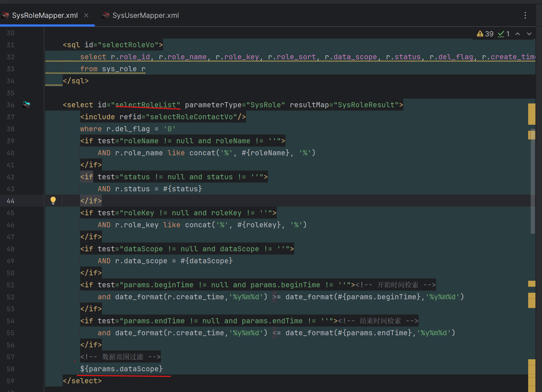This screenshot has width=542, height=392.
Task: Click the warning stripe marker near line 51
Action: click(x=531, y=284)
